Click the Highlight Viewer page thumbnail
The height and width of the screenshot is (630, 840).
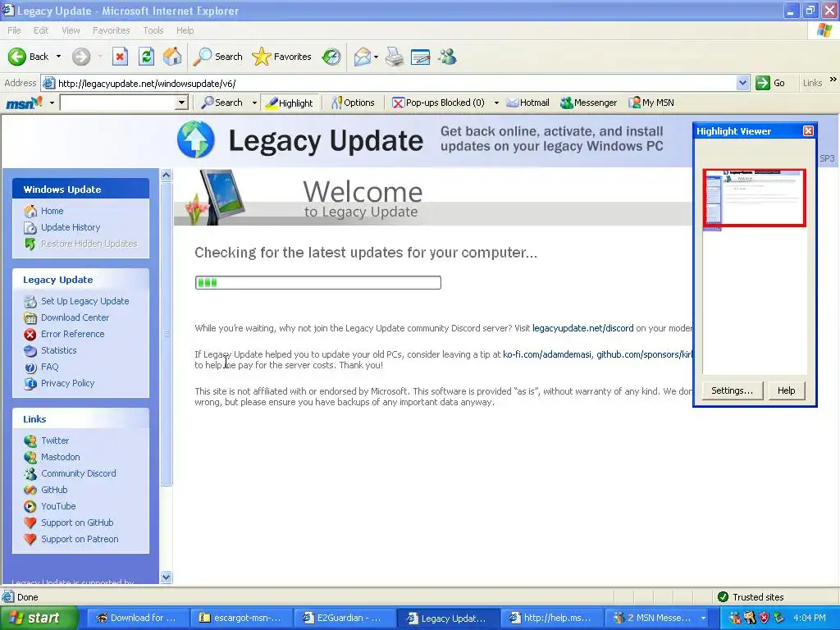(x=755, y=199)
